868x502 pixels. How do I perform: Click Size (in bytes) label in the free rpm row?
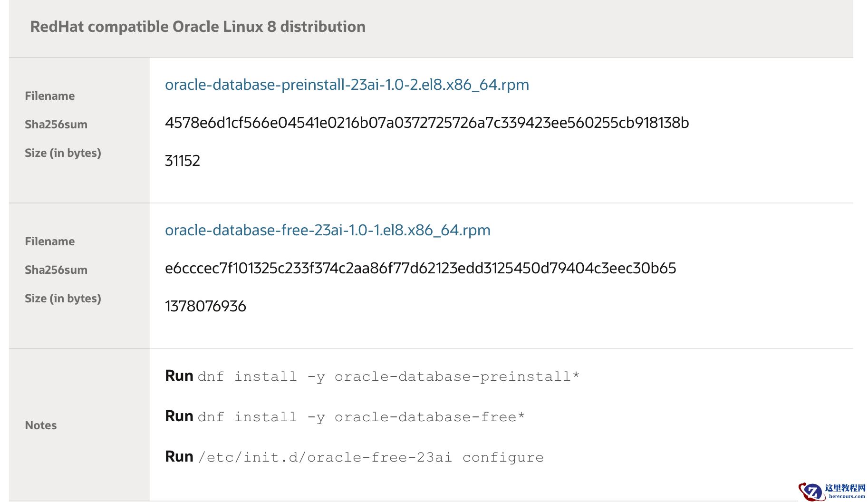pos(63,299)
